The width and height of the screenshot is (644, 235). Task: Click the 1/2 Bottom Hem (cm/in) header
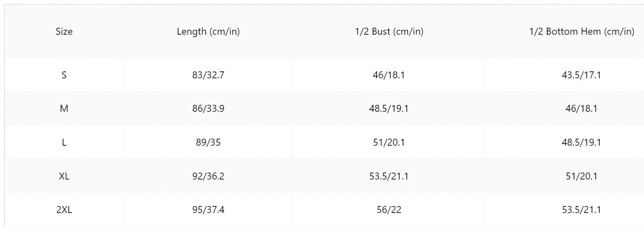(x=582, y=32)
